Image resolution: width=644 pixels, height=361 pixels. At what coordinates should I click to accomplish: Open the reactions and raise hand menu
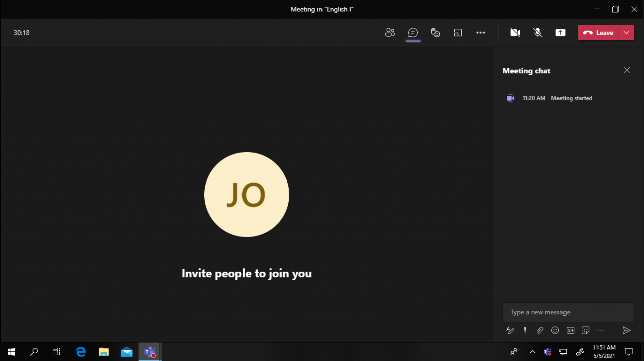435,33
